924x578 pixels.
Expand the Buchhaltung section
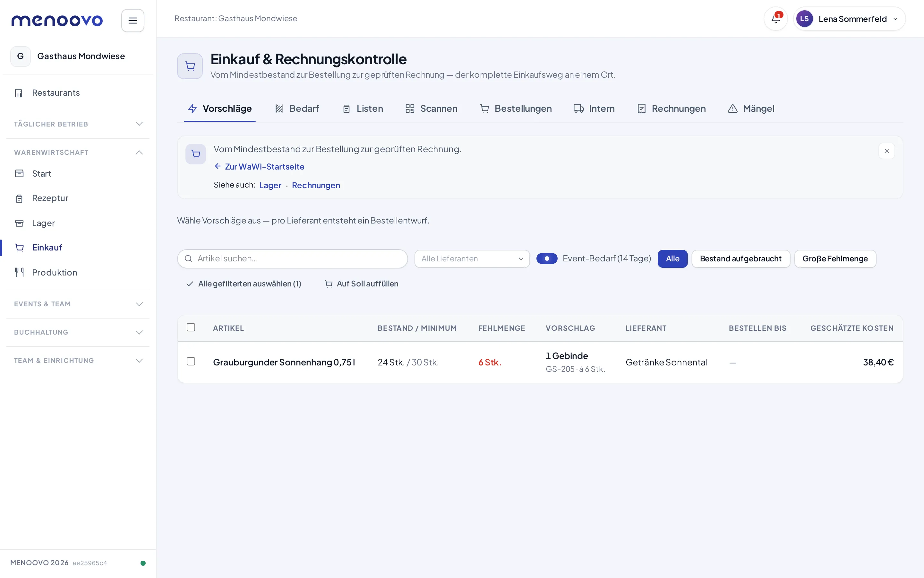pyautogui.click(x=78, y=333)
